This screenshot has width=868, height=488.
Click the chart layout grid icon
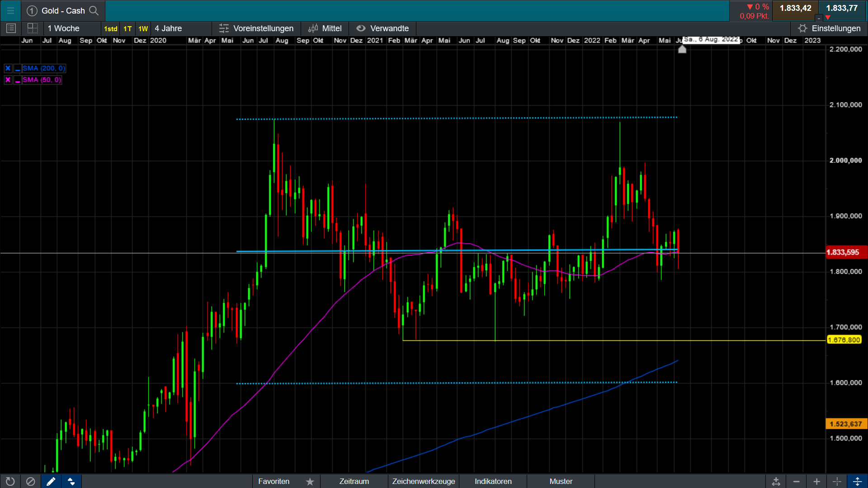click(x=33, y=28)
